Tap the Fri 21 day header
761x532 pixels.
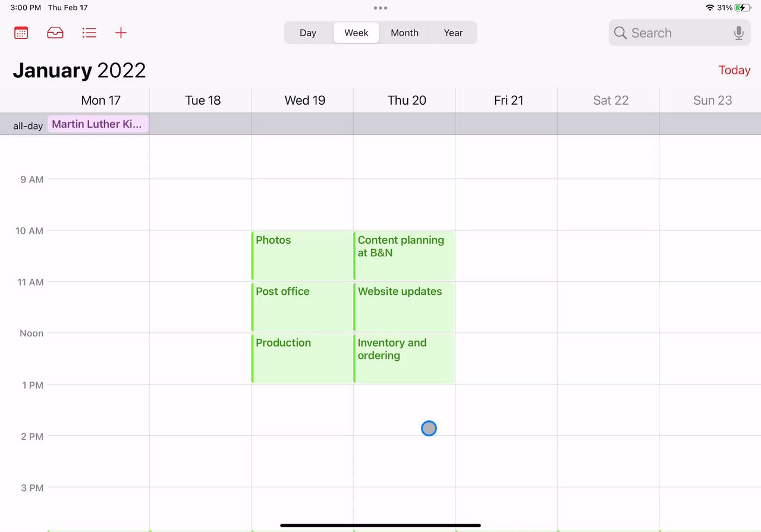pos(508,100)
